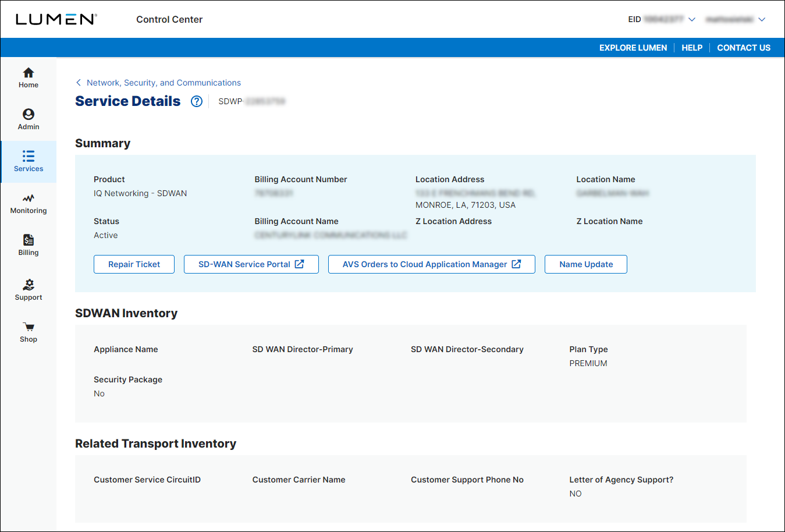Open the Monitoring section
The height and width of the screenshot is (532, 785).
[x=29, y=204]
